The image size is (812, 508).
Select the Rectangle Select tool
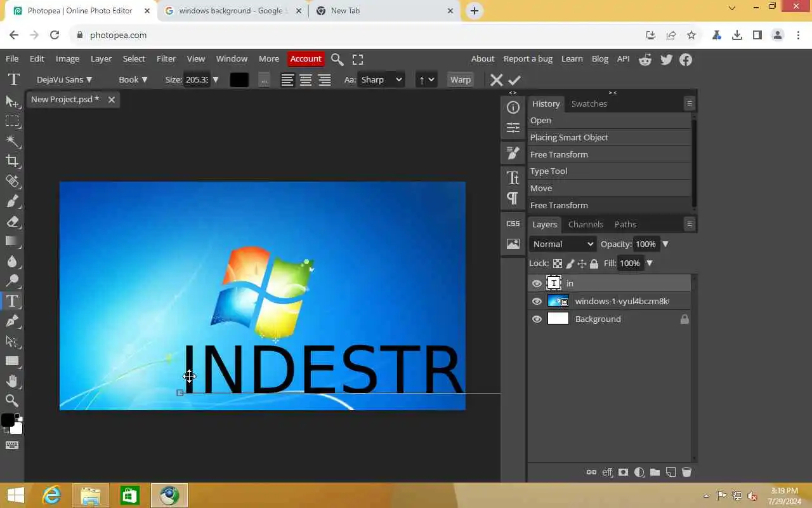click(12, 121)
